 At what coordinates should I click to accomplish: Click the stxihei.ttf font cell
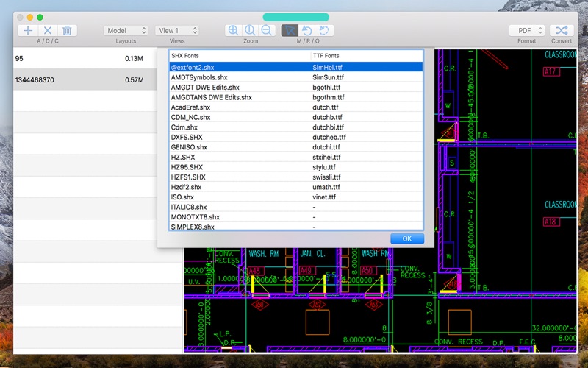pos(326,157)
